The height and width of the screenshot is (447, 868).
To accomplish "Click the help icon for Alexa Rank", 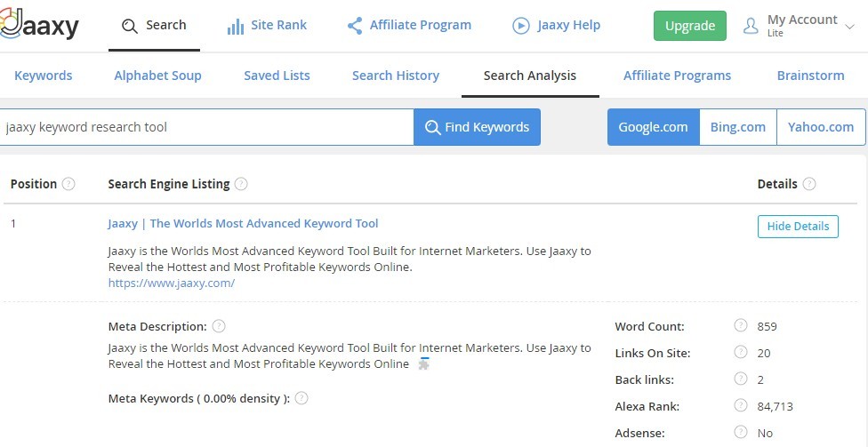I will click(741, 405).
